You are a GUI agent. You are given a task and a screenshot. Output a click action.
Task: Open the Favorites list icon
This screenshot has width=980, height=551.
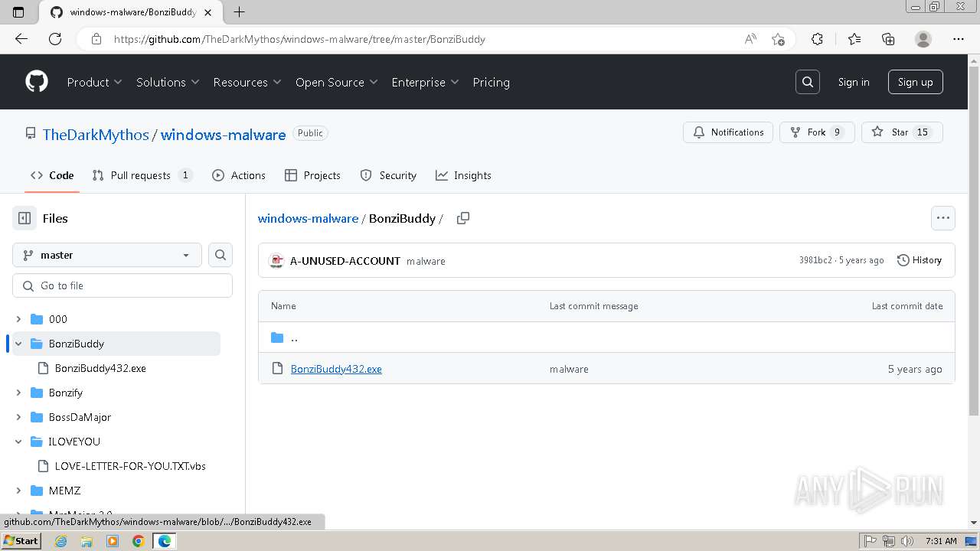point(854,39)
